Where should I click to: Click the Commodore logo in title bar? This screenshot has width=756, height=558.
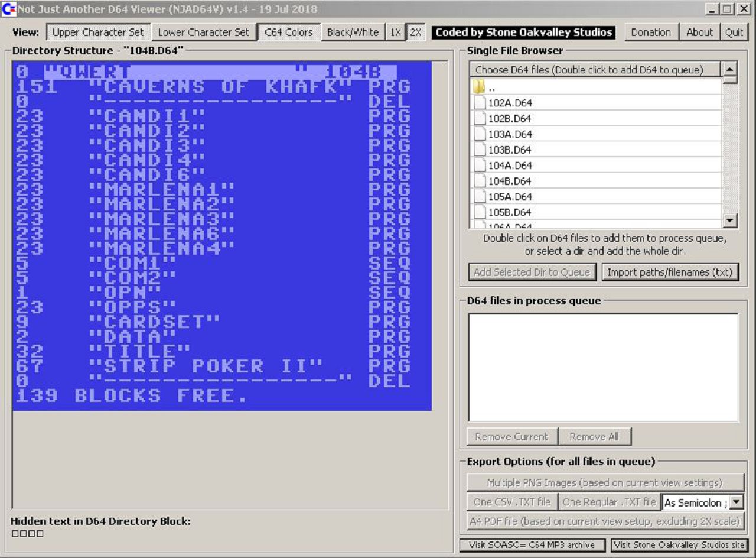coord(8,9)
